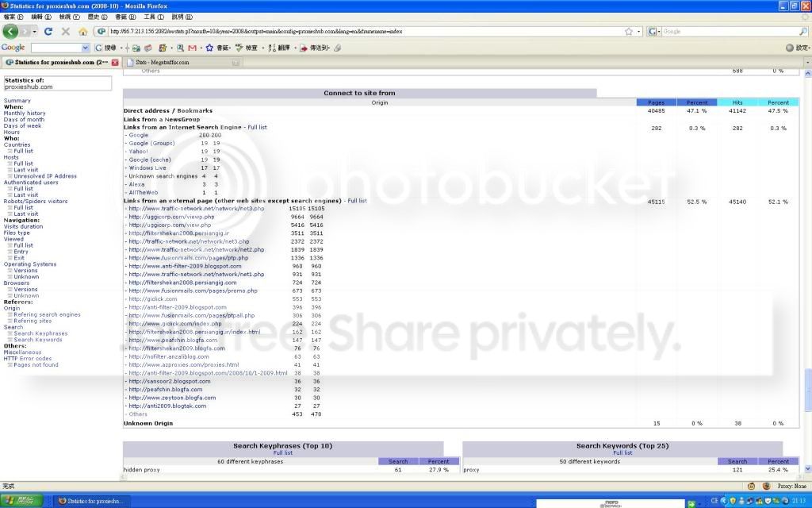
Task: Open the www.anti-filter-2009.blogspot.com referrer link
Action: pos(185,266)
